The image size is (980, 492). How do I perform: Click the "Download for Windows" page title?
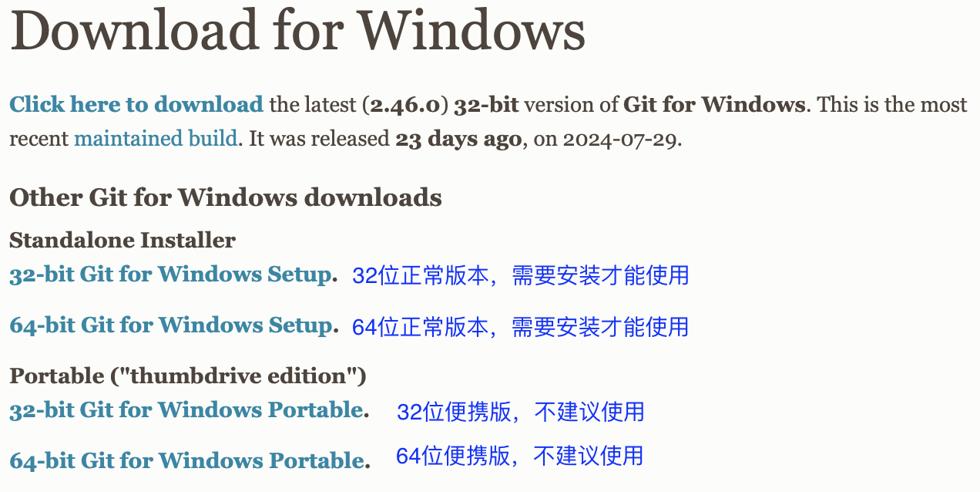297,32
